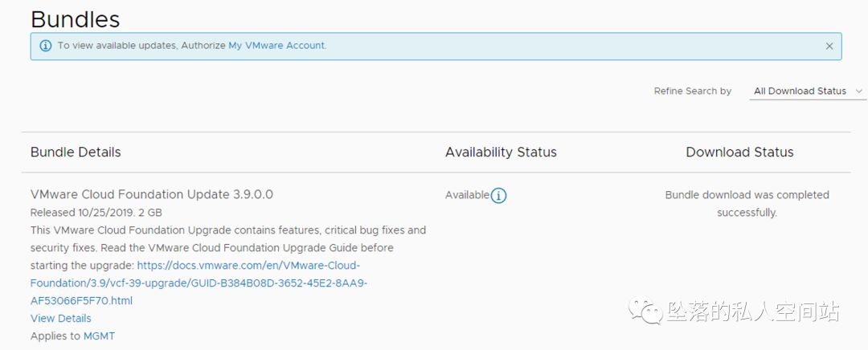This screenshot has width=868, height=350.
Task: Click the chevron arrow of the download status filter
Action: [859, 92]
